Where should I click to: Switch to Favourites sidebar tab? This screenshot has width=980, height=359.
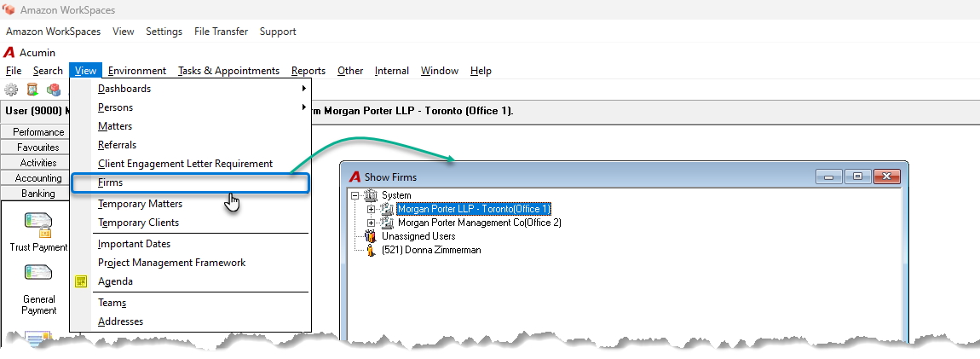[36, 148]
